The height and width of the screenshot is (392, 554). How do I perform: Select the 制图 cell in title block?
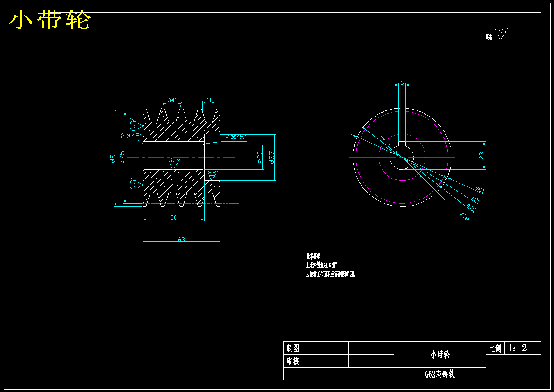click(293, 348)
